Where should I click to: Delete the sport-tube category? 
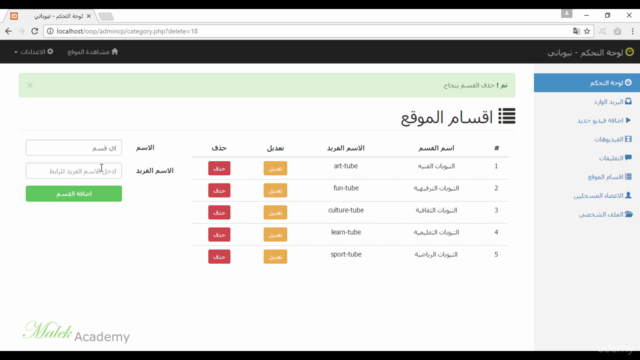tap(219, 256)
